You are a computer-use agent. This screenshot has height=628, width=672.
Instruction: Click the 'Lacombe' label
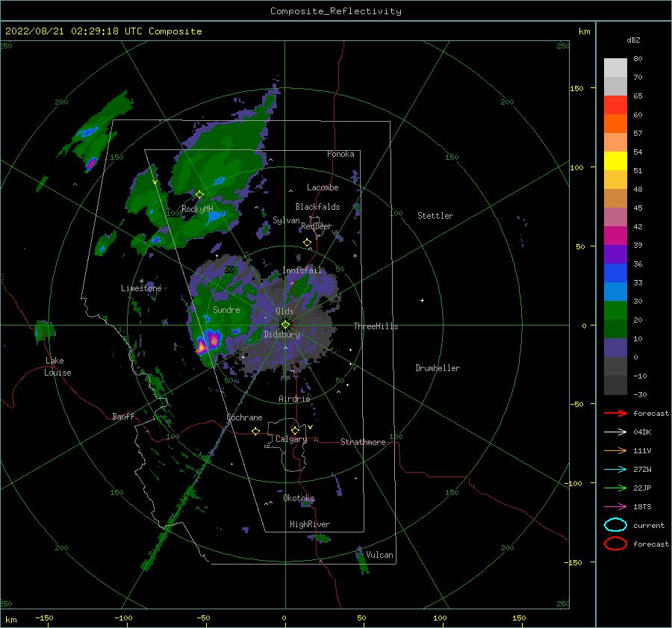[323, 187]
